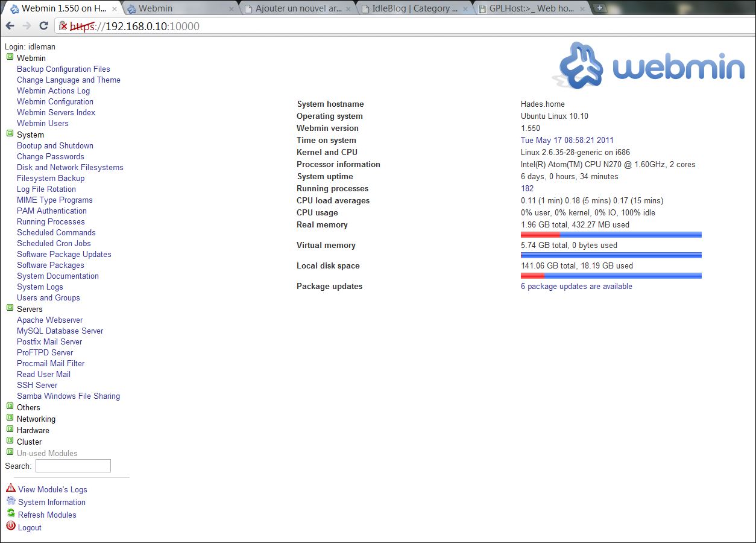
Task: Expand the Networking category
Action: tap(9, 418)
